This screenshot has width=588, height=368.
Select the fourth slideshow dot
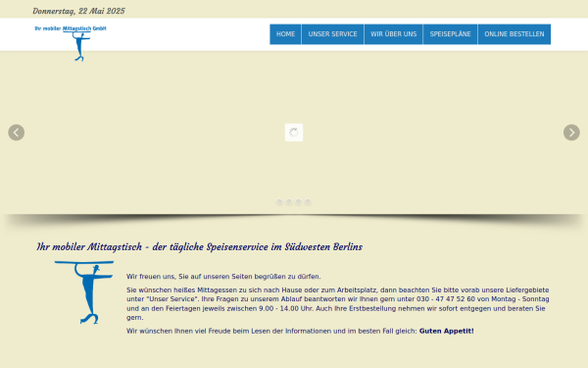click(308, 202)
